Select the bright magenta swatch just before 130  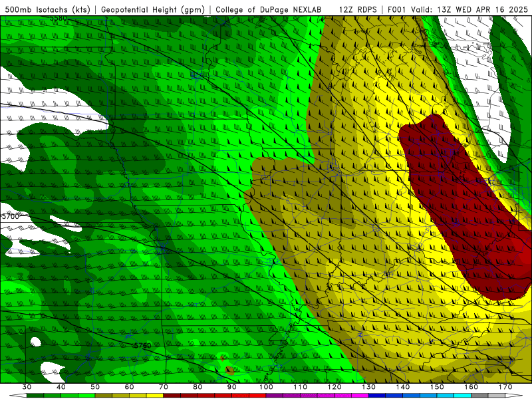(360, 396)
